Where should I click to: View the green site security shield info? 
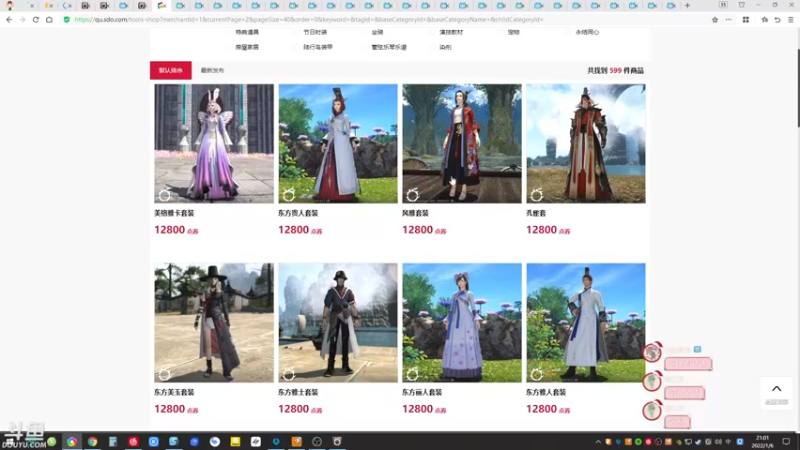point(66,19)
